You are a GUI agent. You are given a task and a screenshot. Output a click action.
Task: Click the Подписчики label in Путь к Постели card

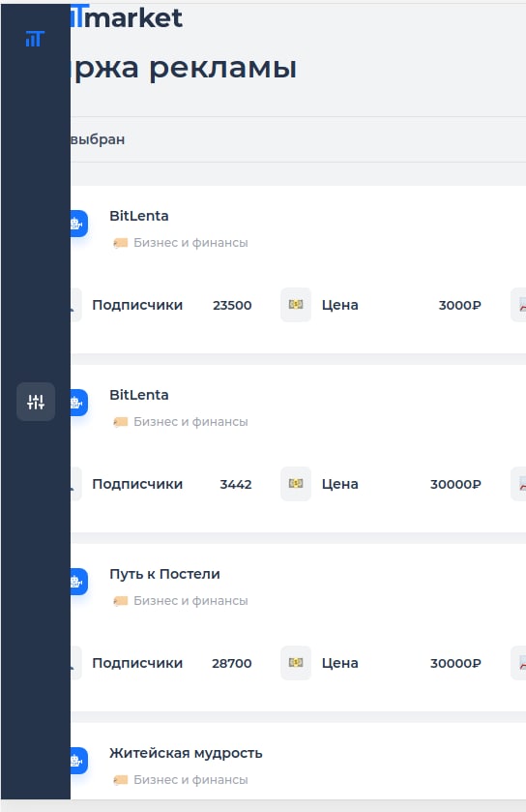tap(137, 663)
